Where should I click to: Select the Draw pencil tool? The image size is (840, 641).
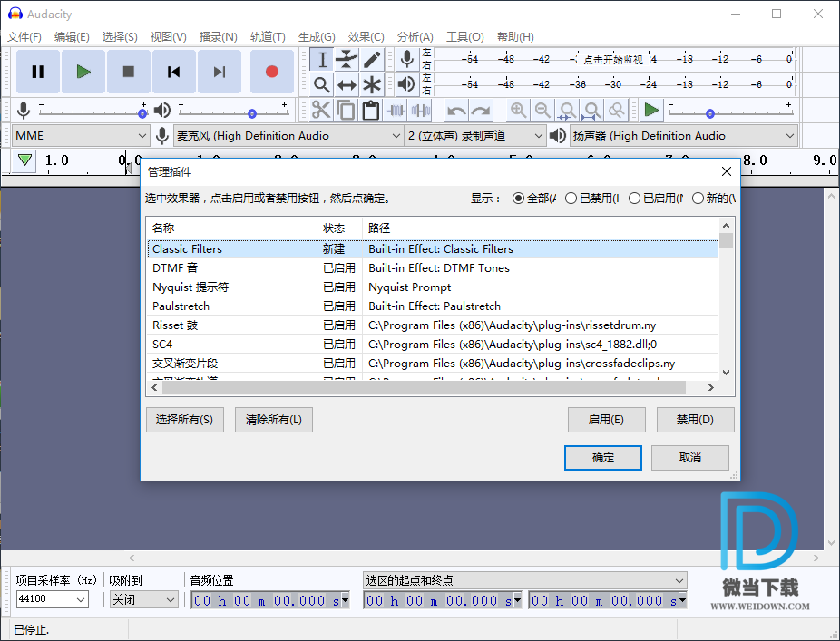[x=372, y=60]
